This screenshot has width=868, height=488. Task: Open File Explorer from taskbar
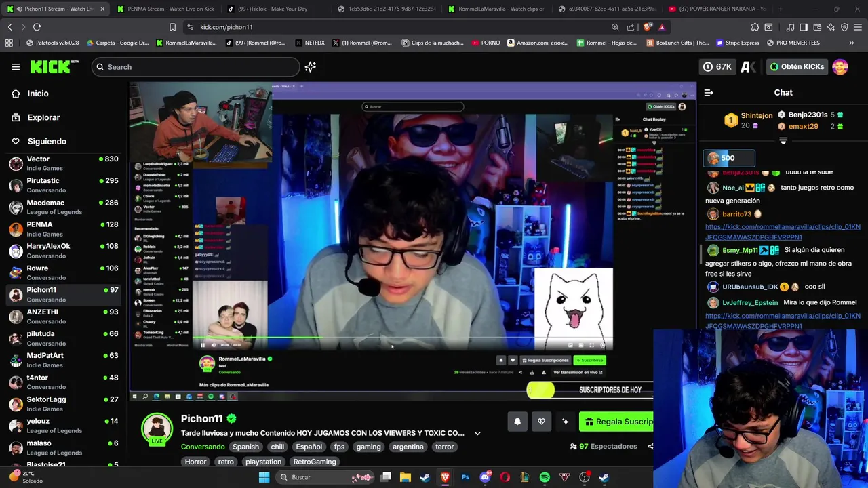click(405, 477)
